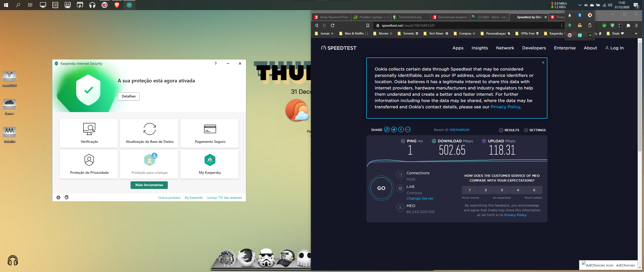
Task: Open Insights menu on Speedtest
Action: click(479, 48)
